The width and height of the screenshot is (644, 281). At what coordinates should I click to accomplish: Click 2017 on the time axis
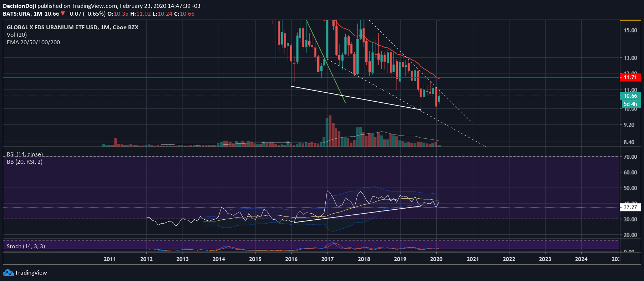[328, 259]
